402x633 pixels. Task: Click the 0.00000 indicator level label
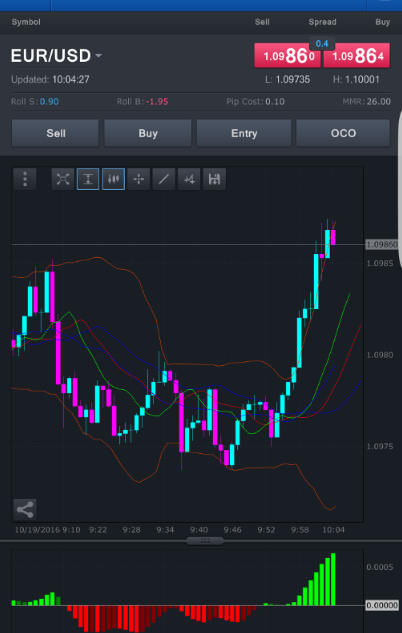382,605
